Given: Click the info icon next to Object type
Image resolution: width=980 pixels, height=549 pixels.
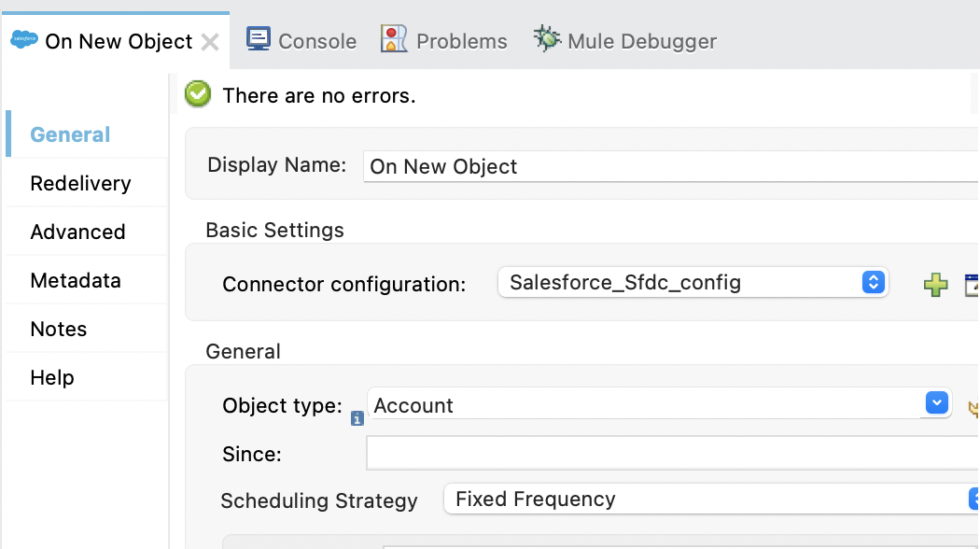Looking at the screenshot, I should pyautogui.click(x=357, y=417).
